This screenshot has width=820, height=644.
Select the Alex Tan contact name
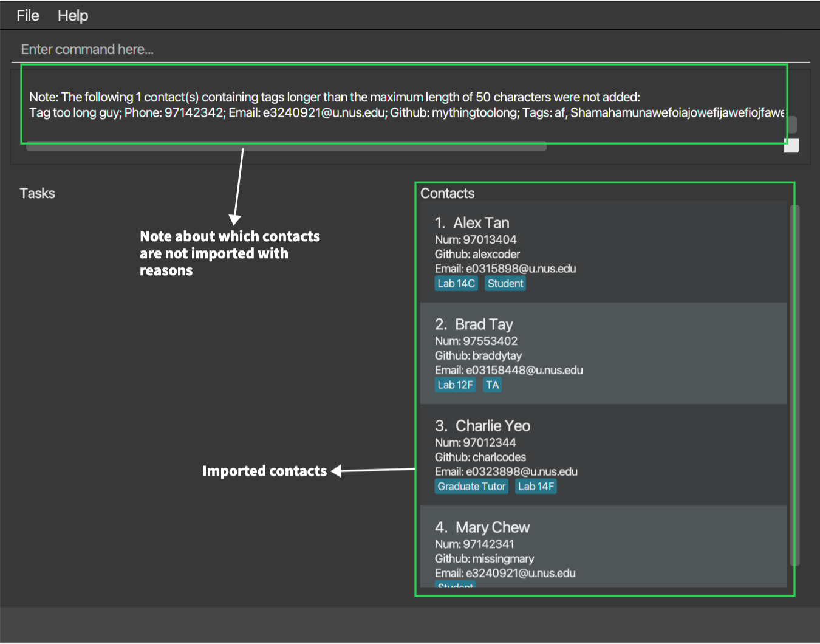point(481,223)
